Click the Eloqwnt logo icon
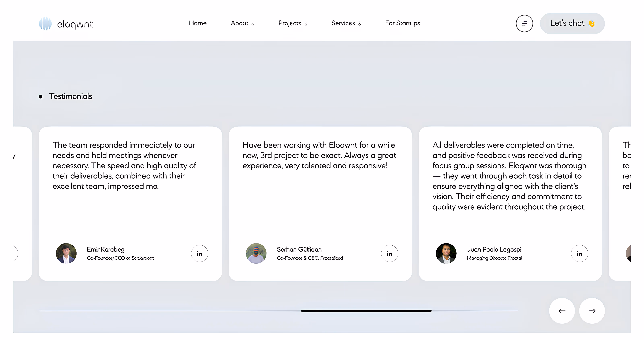This screenshot has height=340, width=644. pos(45,24)
